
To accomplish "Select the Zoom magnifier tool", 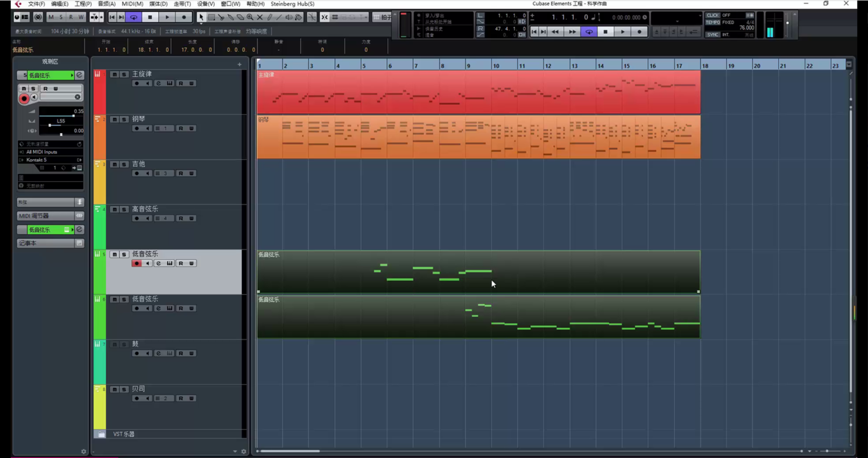I will [250, 17].
